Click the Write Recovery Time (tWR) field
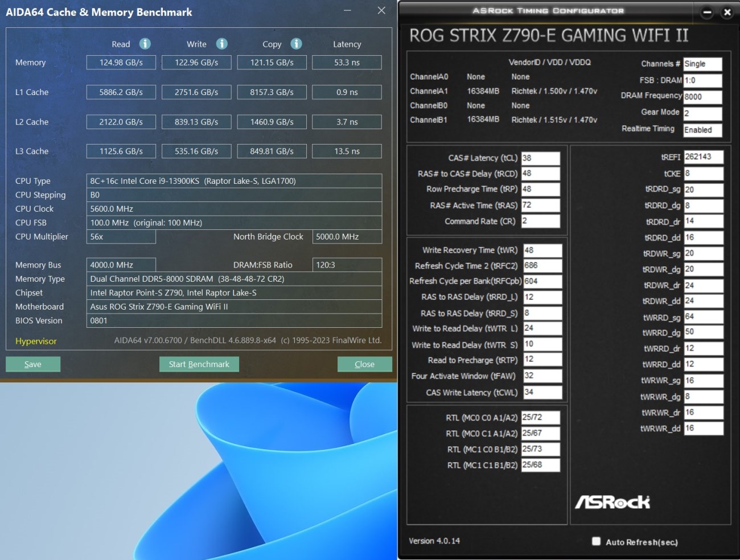 [x=543, y=250]
